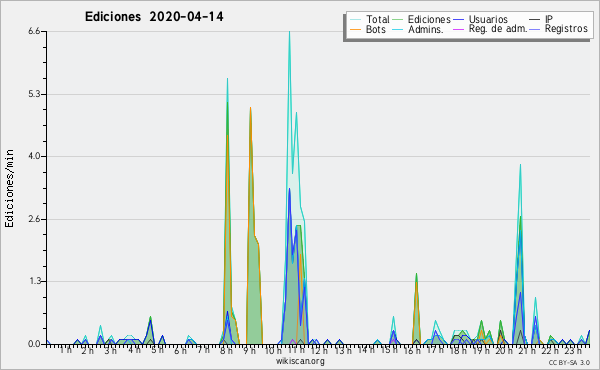Screen dimensions: 600x370
Task: Click the green Ediciones legend line swatch
Action: point(398,19)
